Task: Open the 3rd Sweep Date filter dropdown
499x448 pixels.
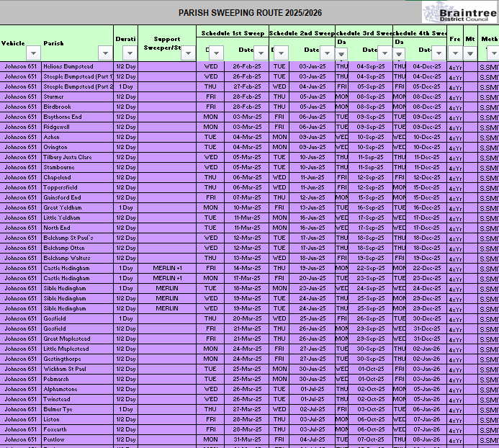Action: pos(385,53)
